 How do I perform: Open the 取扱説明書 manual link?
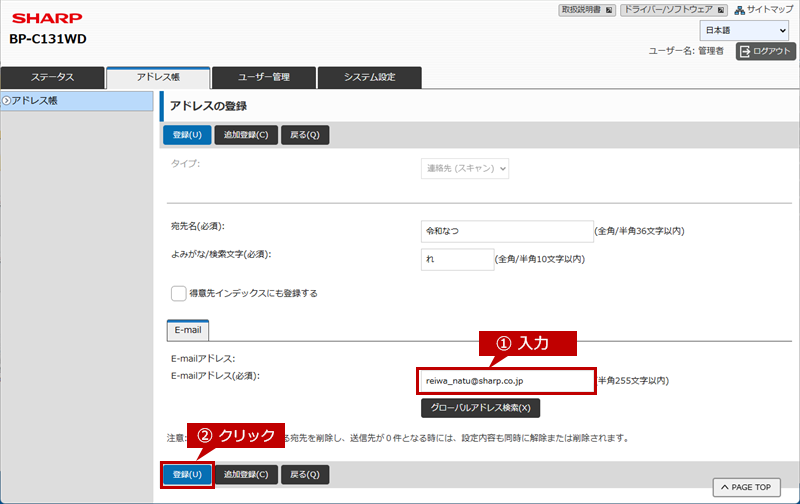coord(587,10)
